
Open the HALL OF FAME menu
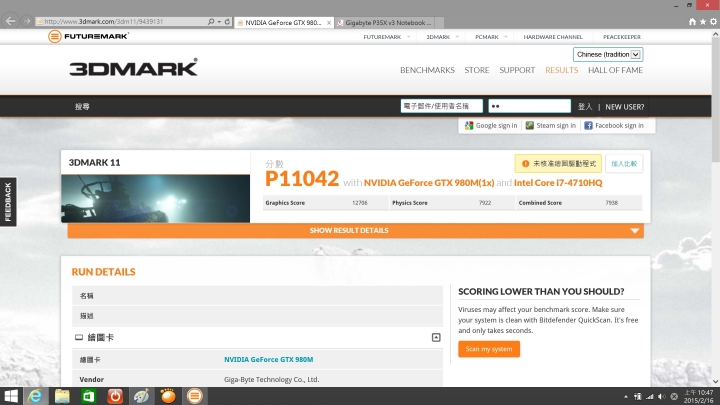click(615, 70)
